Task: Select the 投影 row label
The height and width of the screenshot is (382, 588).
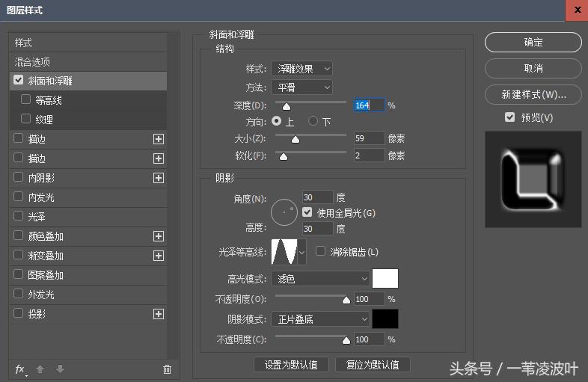Action: tap(37, 314)
